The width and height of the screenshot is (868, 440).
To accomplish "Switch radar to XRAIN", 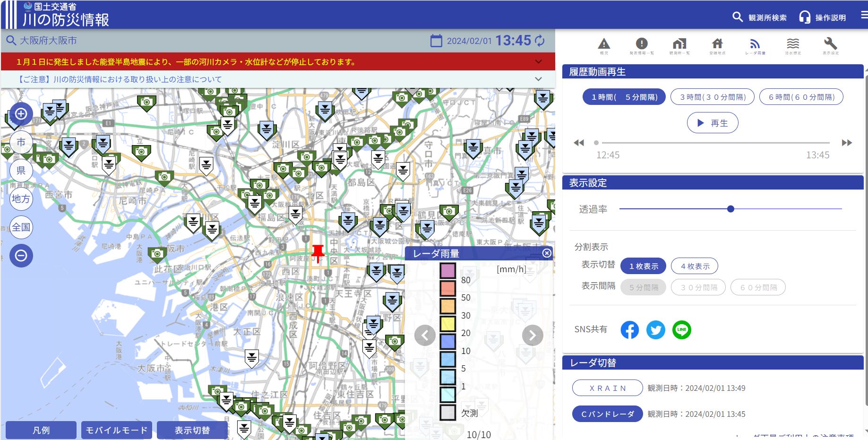I will [x=607, y=388].
